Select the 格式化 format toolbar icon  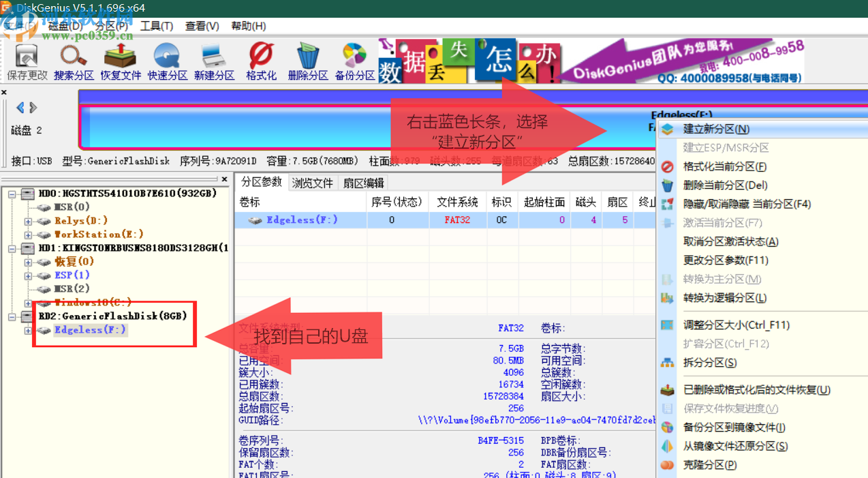coord(261,61)
